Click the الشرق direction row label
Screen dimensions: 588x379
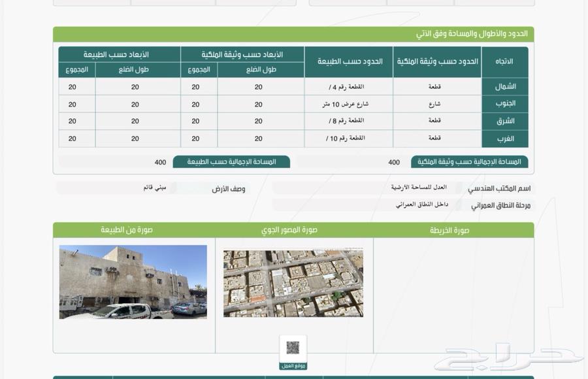[x=504, y=122]
